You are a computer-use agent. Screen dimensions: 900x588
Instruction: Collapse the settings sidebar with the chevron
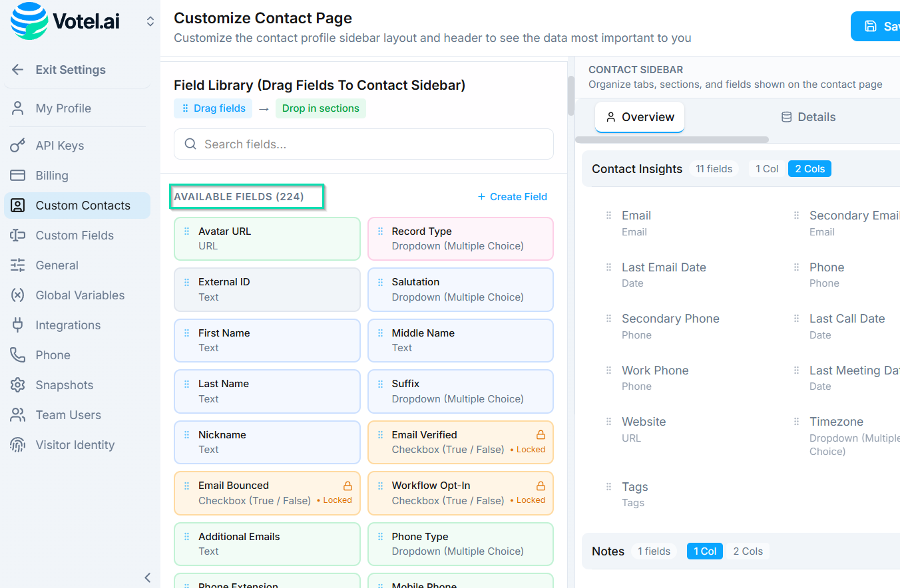[x=147, y=577]
